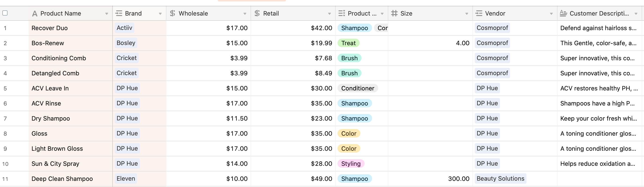Select the Dry Shampoo name cell
Viewport: 644px width, 187px height.
pyautogui.click(x=71, y=118)
